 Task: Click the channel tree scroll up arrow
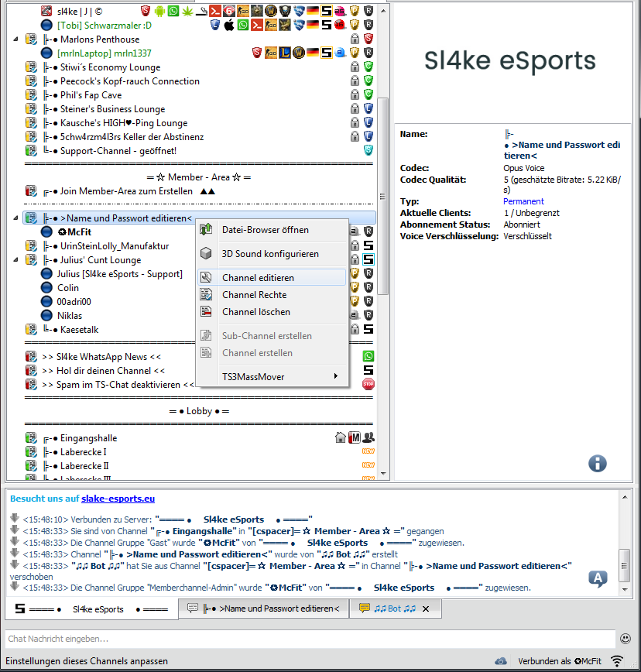383,11
